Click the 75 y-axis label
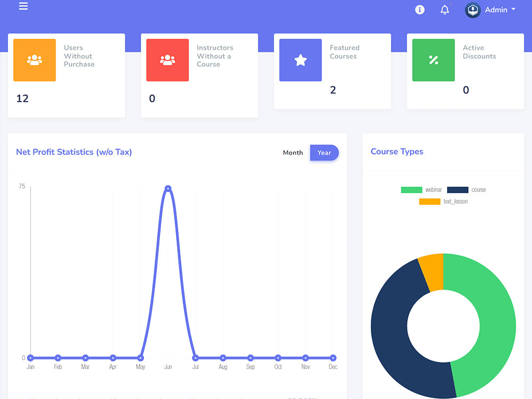Image resolution: width=532 pixels, height=399 pixels. 22,186
